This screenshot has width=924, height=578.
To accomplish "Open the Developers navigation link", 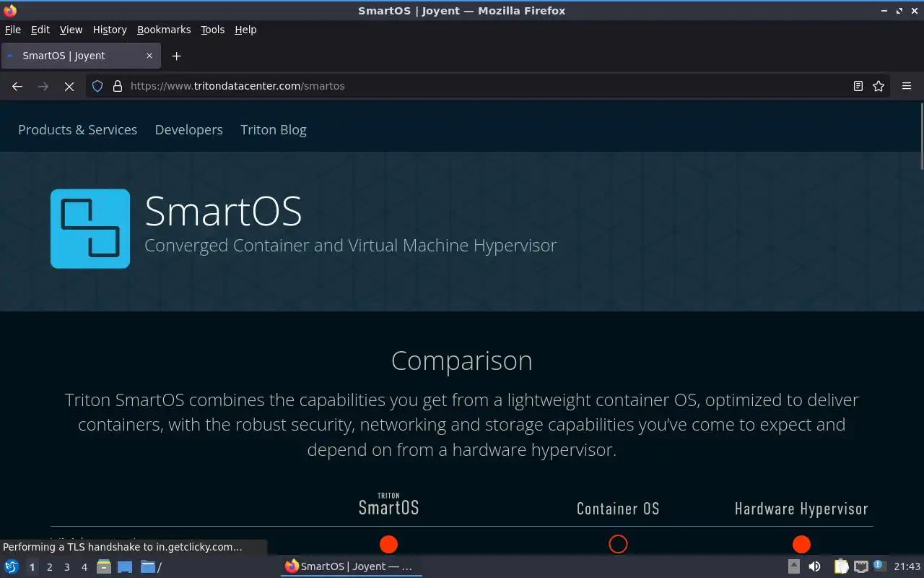I will pos(188,130).
